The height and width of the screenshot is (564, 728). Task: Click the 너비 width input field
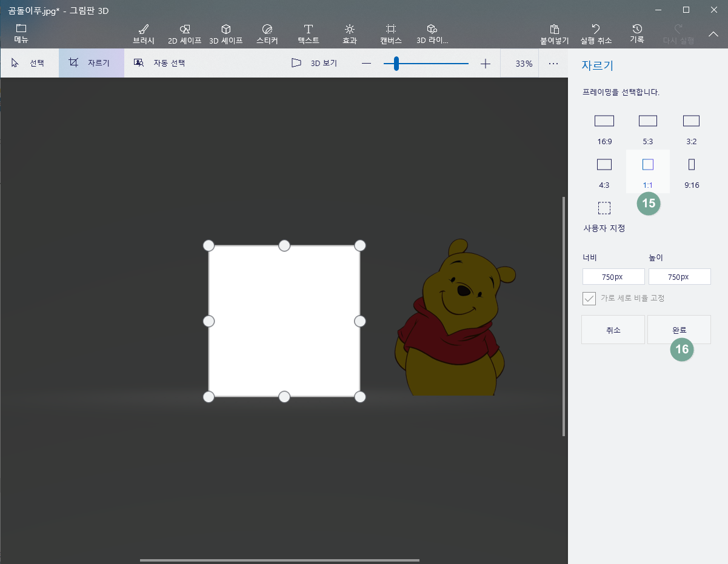point(614,277)
